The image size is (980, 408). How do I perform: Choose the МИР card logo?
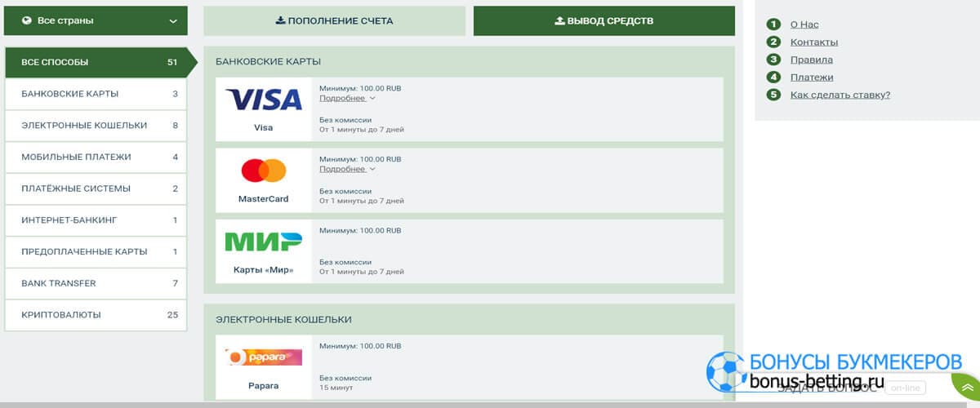264,242
